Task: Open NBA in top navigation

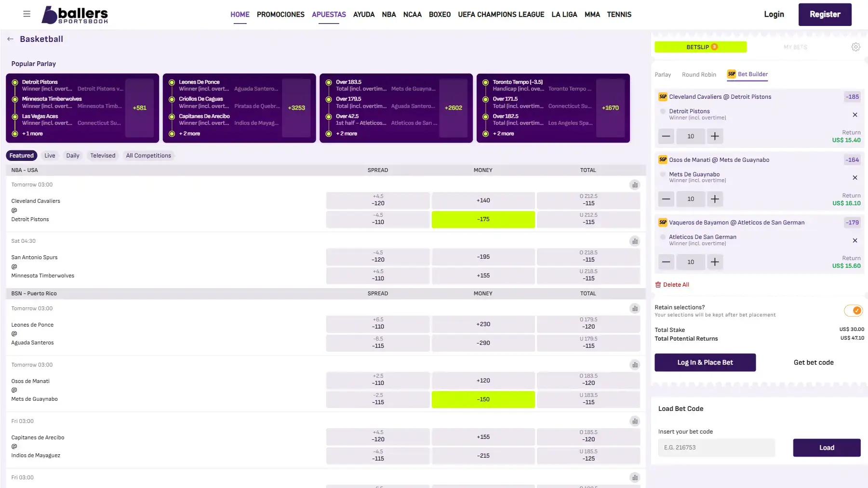Action: tap(389, 14)
